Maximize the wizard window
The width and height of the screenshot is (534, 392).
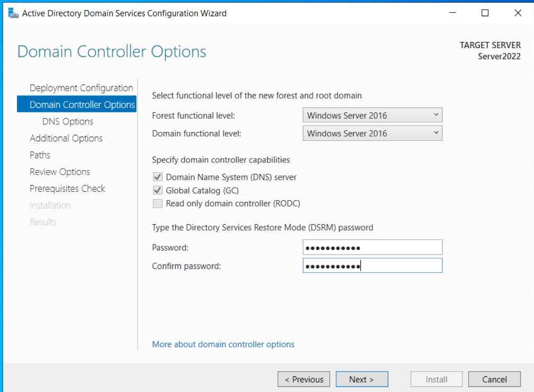click(485, 13)
